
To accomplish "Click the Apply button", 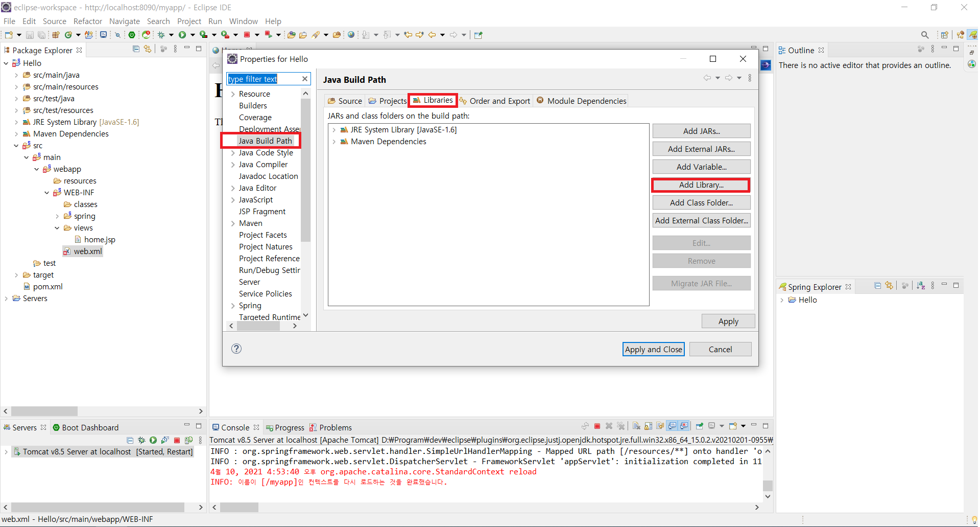I will coord(728,321).
